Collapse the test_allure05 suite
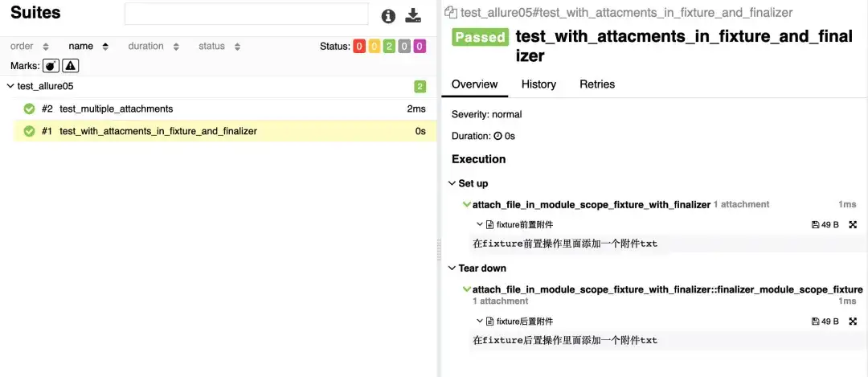868x377 pixels. [x=10, y=86]
